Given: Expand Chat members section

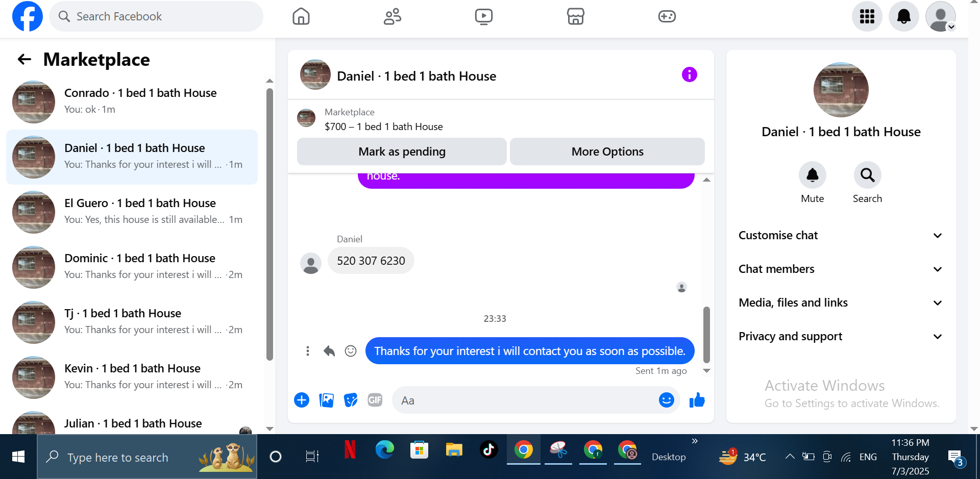Looking at the screenshot, I should coord(840,269).
